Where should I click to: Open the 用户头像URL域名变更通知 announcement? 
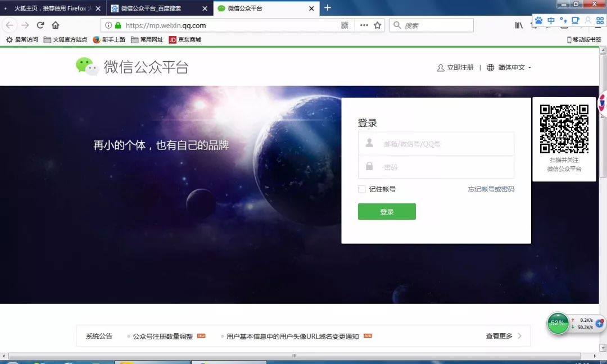292,336
